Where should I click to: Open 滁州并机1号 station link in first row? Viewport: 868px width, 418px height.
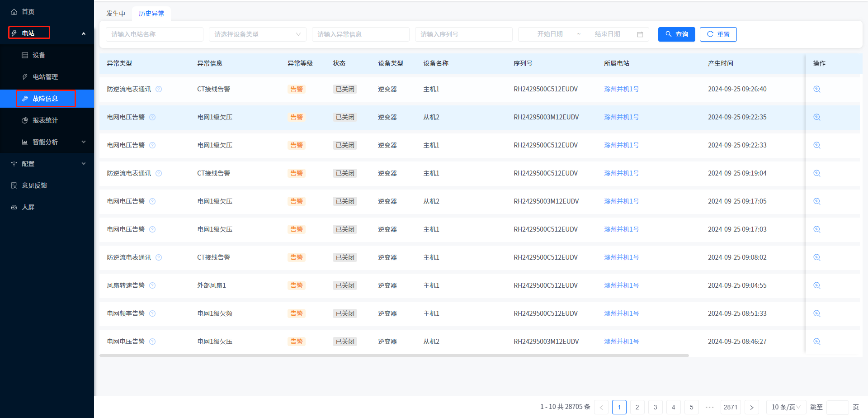pyautogui.click(x=621, y=89)
